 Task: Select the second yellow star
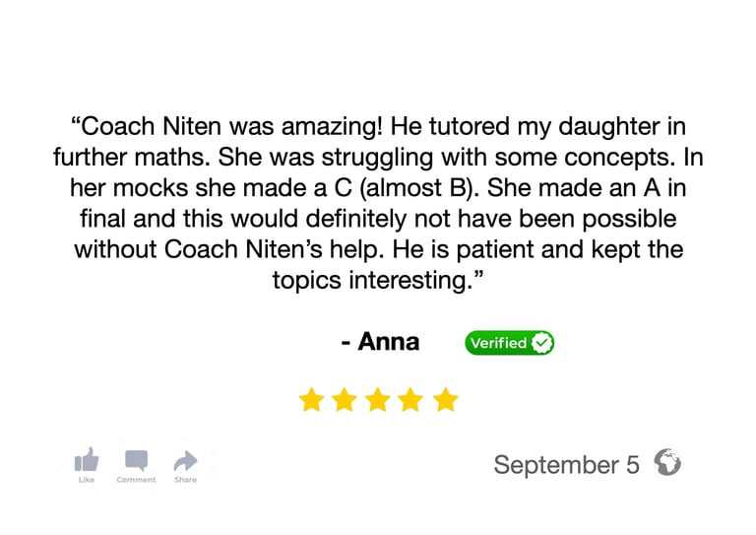345,400
